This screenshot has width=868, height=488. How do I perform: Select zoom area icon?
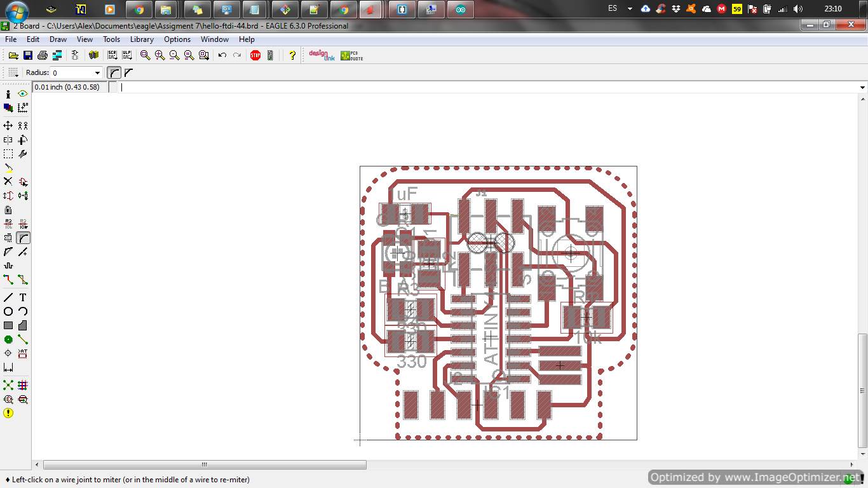tap(204, 55)
